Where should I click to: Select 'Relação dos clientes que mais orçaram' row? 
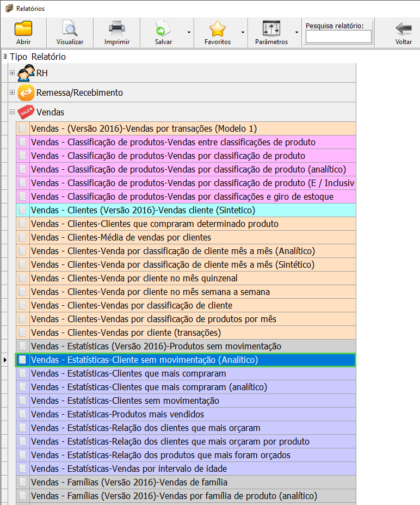tap(186, 428)
